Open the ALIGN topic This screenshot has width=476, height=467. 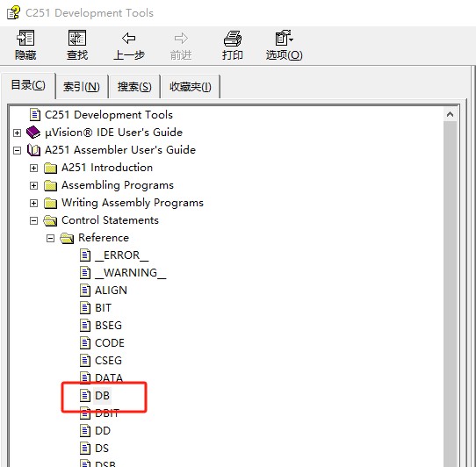coord(111,291)
